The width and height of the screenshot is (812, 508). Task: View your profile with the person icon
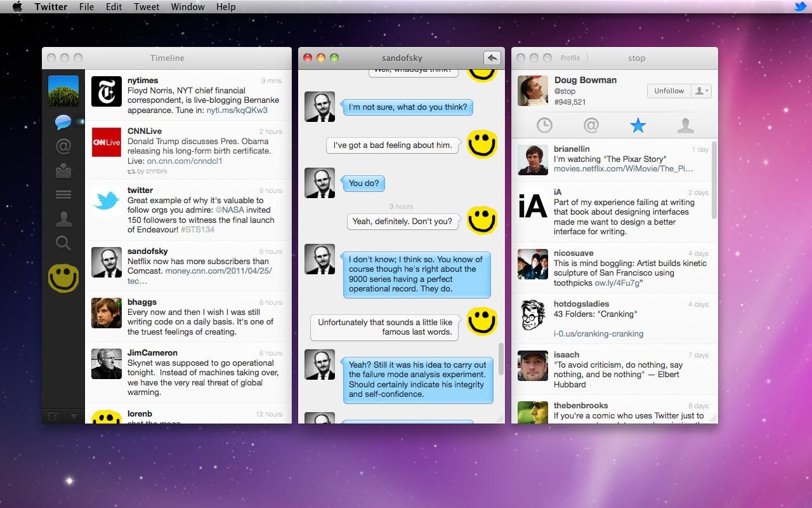[63, 218]
